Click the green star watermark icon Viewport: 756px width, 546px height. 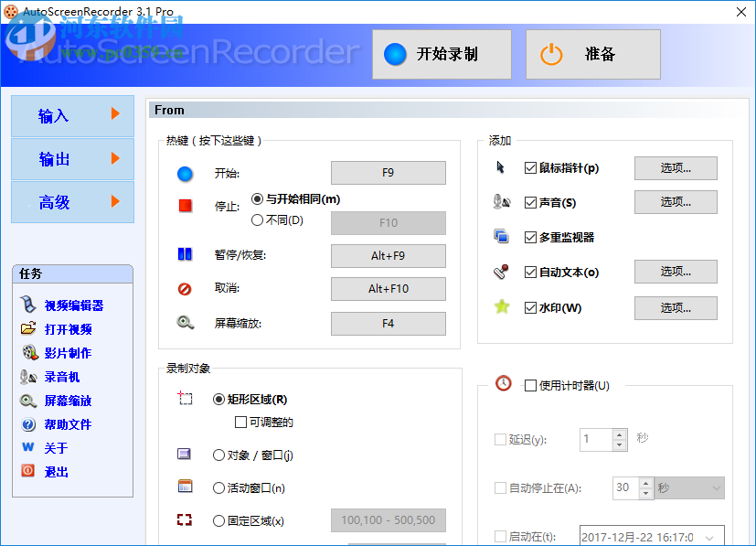(501, 307)
